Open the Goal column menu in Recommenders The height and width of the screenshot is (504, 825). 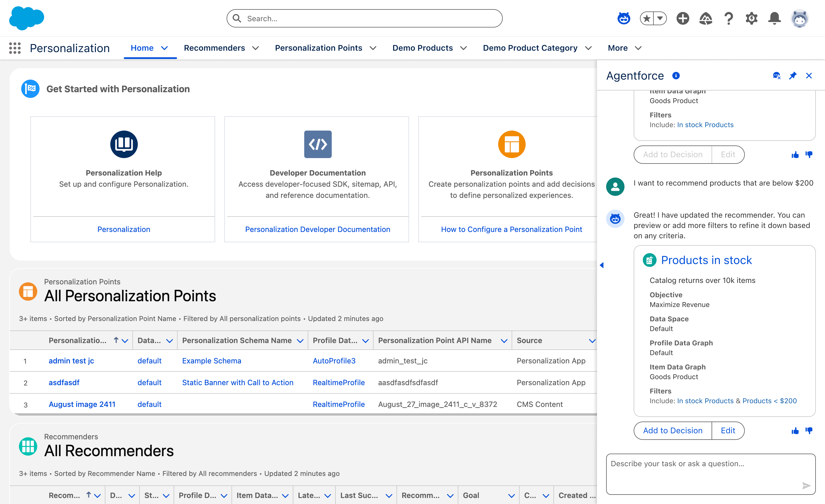(511, 496)
